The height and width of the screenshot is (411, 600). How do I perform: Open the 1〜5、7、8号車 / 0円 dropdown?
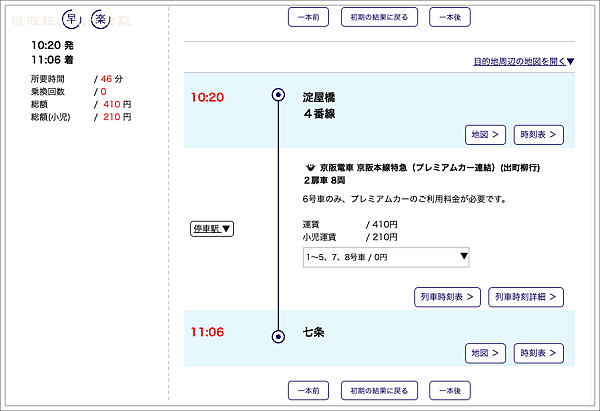click(x=386, y=257)
